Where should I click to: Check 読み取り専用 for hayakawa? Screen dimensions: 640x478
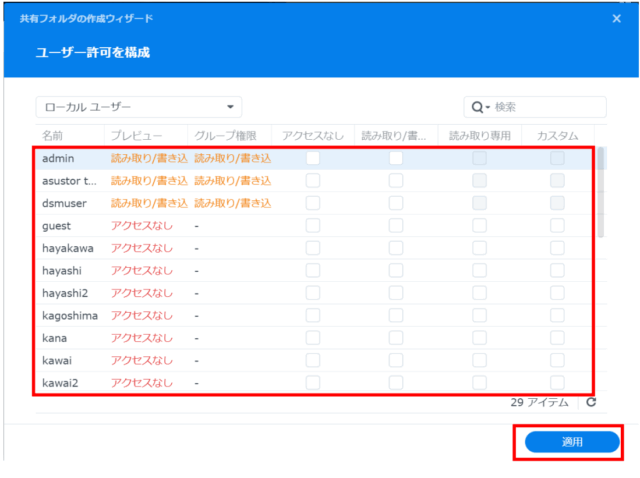tap(480, 248)
